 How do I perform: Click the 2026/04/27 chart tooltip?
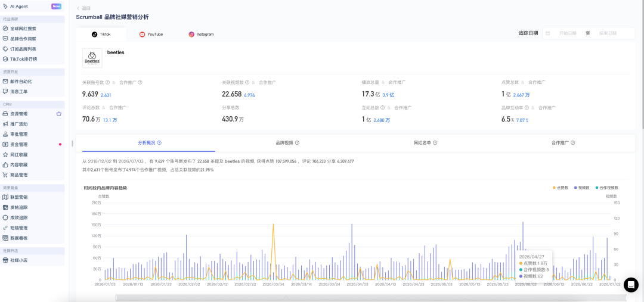(x=534, y=266)
